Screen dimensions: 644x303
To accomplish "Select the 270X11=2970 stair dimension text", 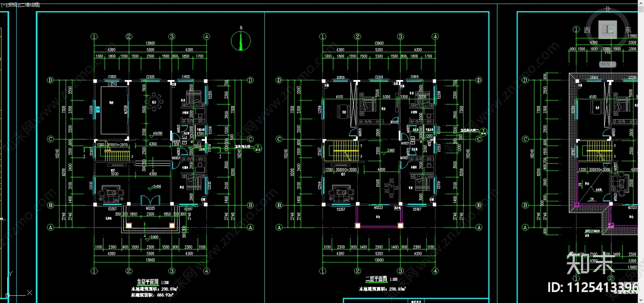I will pyautogui.click(x=118, y=145).
